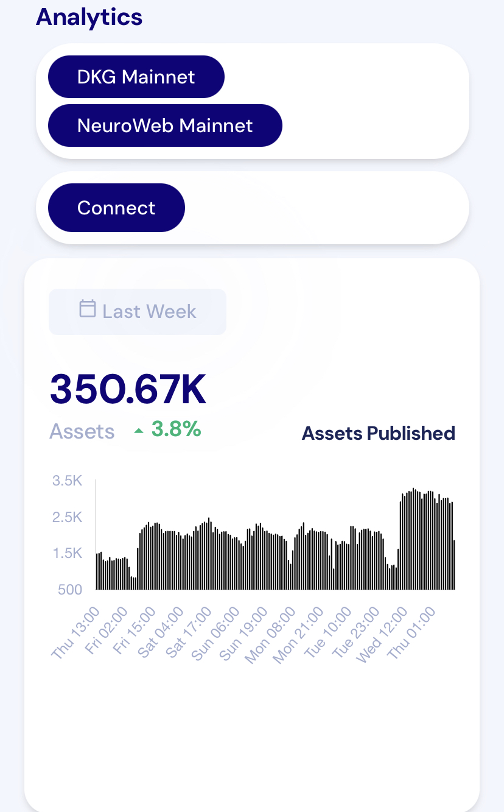The width and height of the screenshot is (504, 812).
Task: Click the 3.8% growth percentage
Action: pos(176,429)
